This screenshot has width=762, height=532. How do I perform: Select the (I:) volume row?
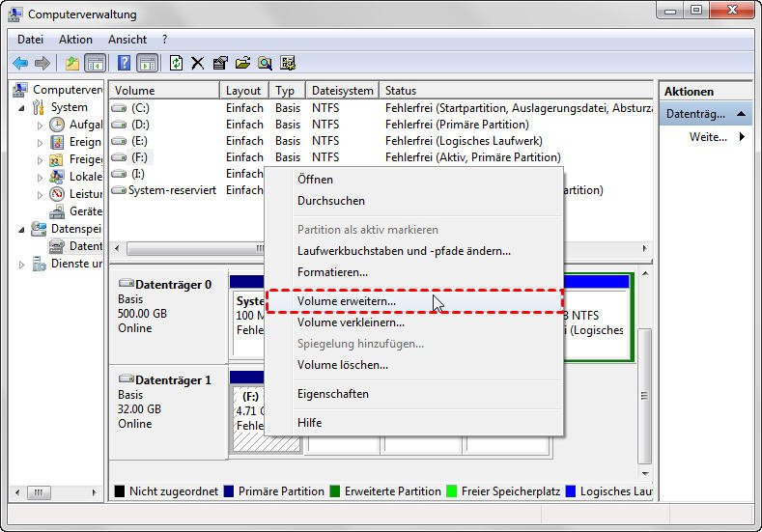coord(187,174)
